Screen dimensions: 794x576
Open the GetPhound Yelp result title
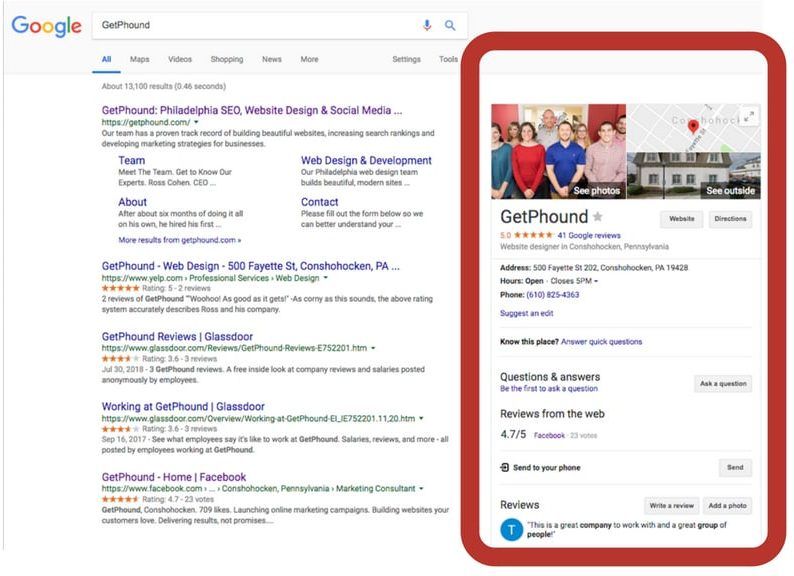click(251, 266)
